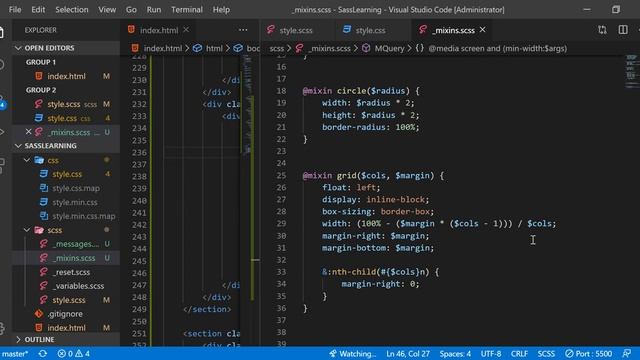Restore down the VS Code window
This screenshot has height=360, width=640.
point(616,9)
